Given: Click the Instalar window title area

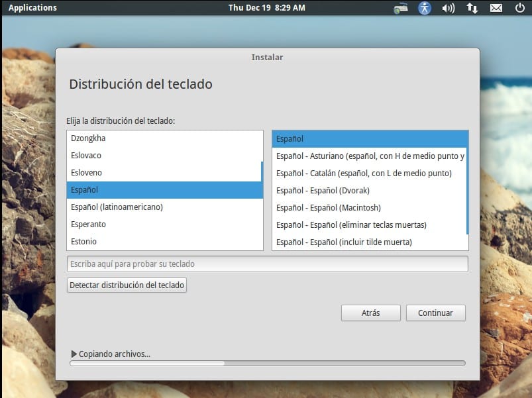Looking at the screenshot, I should (x=266, y=57).
